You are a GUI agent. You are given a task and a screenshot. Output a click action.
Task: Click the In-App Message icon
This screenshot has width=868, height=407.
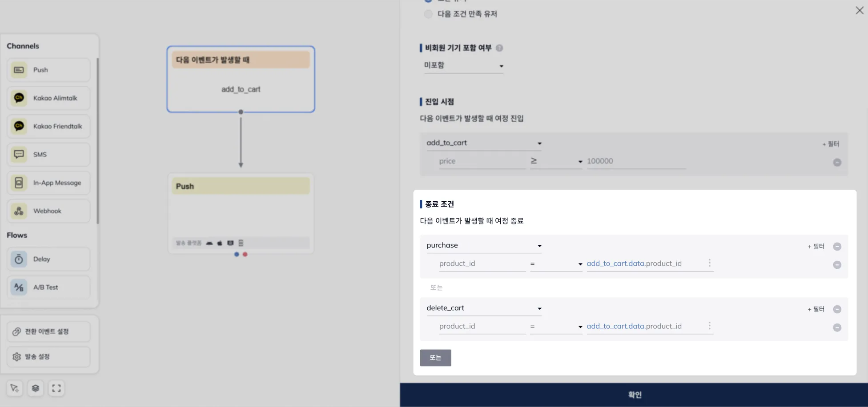pos(19,183)
